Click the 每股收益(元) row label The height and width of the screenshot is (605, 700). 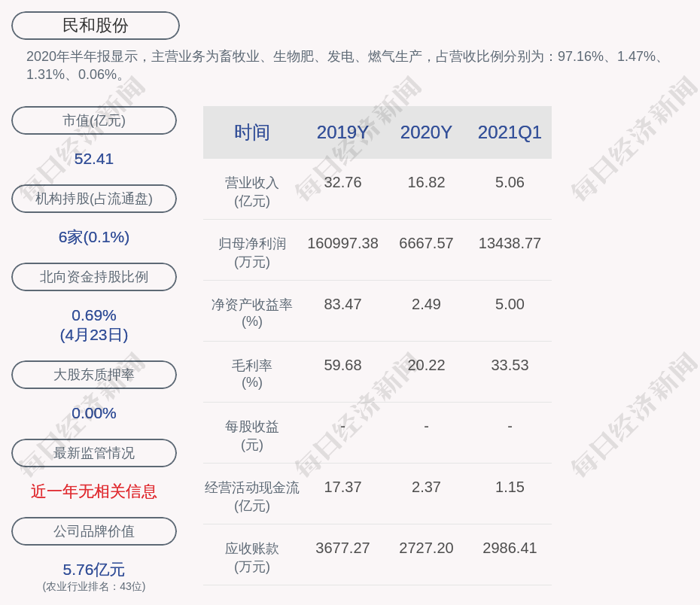252,436
